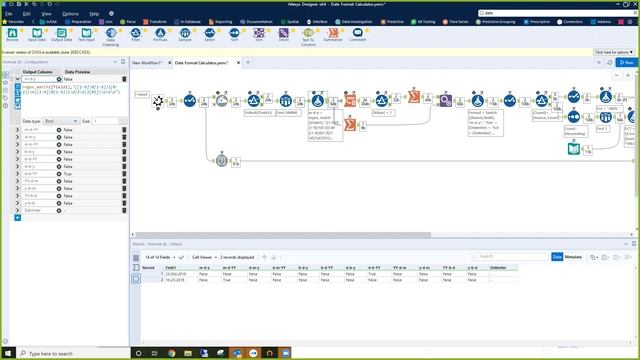Select the Join tool in the palette

[259, 35]
